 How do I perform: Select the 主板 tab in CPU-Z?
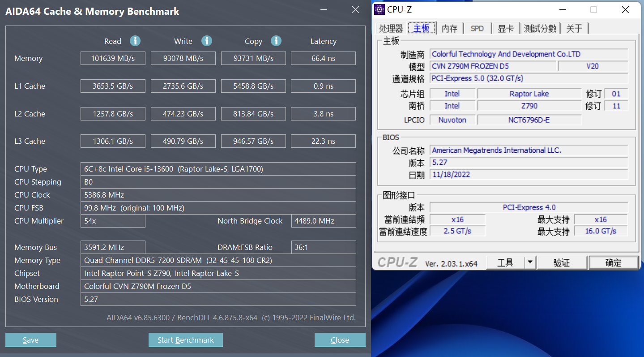pos(422,28)
